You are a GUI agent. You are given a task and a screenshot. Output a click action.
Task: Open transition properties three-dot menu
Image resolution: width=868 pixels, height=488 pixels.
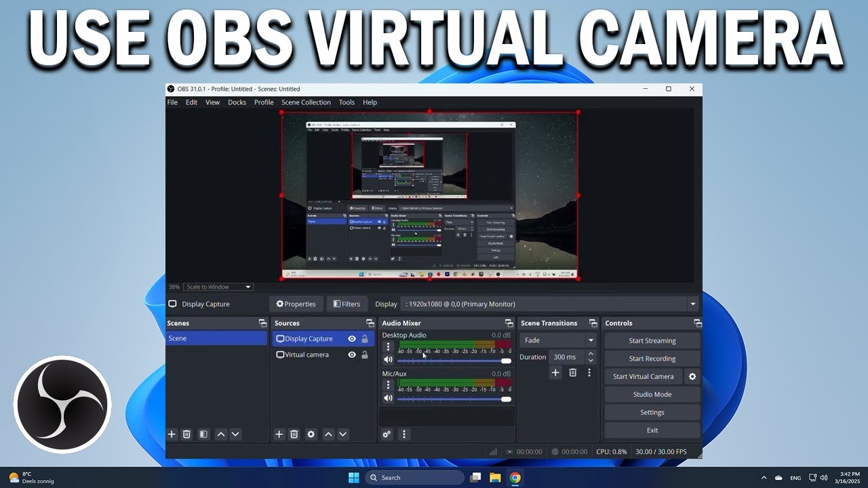tap(589, 373)
